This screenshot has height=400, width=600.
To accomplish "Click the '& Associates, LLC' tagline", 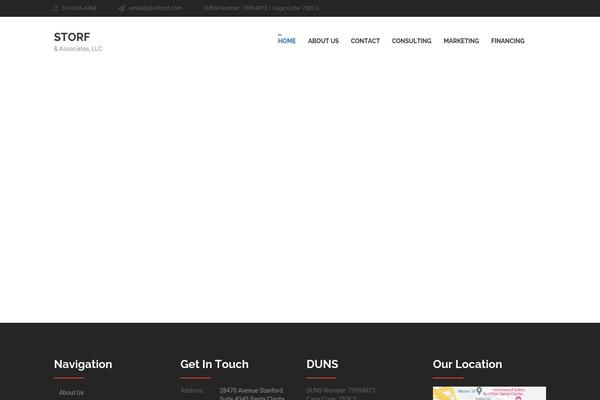I will click(78, 49).
